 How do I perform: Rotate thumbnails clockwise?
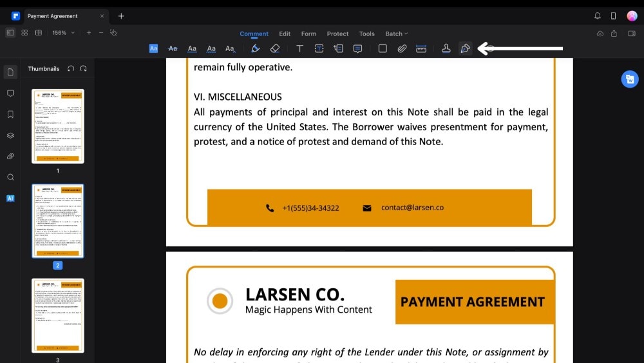[83, 68]
